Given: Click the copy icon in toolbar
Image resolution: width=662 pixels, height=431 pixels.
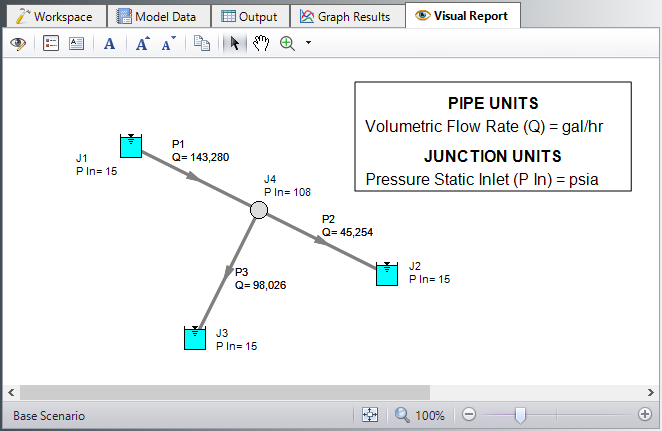Looking at the screenshot, I should [202, 44].
